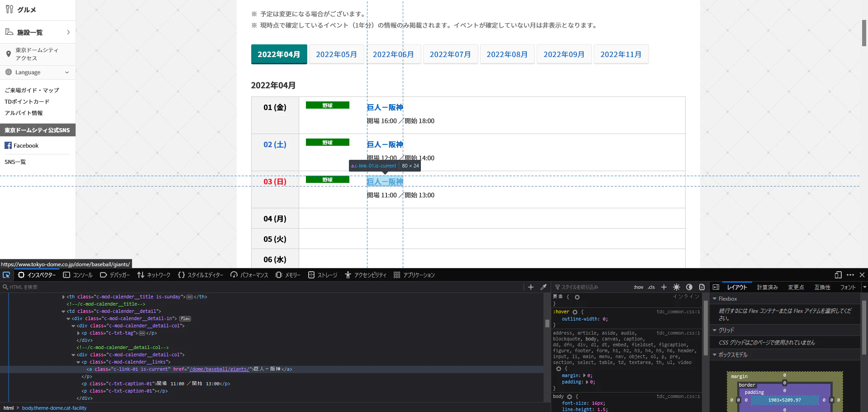This screenshot has width=868, height=412.
Task: Open the responsive design mode icon
Action: (x=838, y=275)
